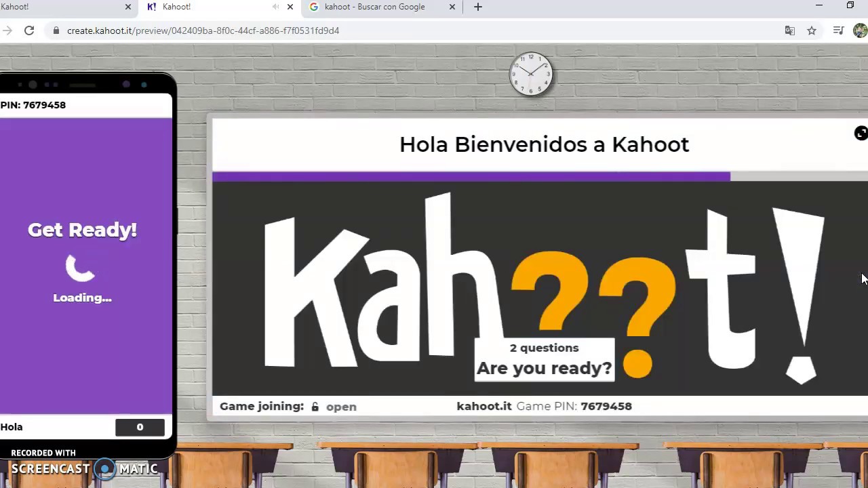Click the player name 'Hola' on phone

(x=12, y=427)
